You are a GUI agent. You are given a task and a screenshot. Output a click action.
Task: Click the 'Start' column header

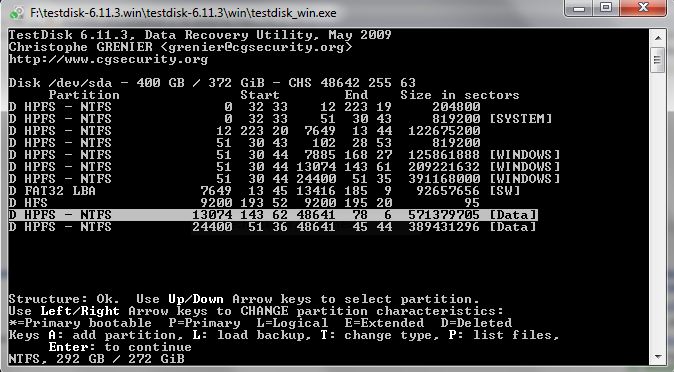tap(260, 95)
